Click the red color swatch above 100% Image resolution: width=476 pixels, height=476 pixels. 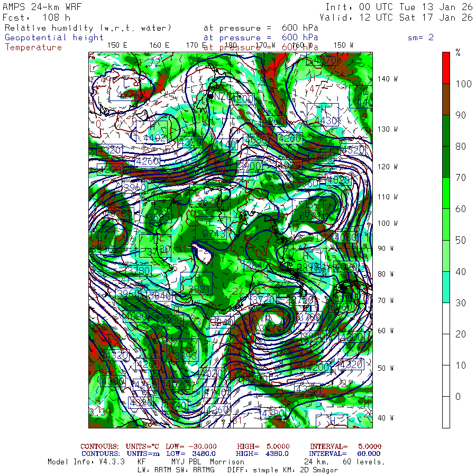point(446,67)
